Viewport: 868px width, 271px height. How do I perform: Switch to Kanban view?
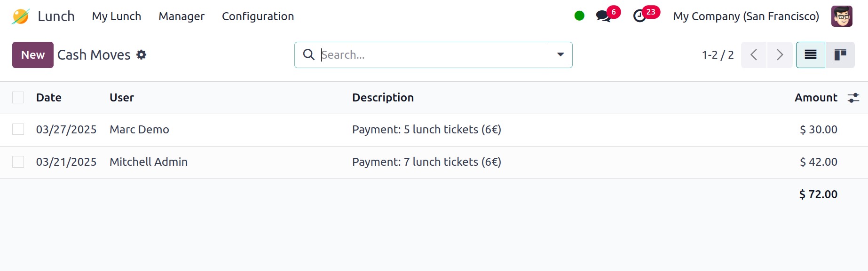[x=840, y=55]
